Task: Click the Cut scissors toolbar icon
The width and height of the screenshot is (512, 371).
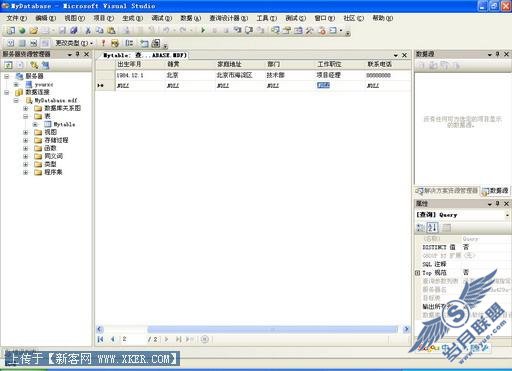Action: 88,31
